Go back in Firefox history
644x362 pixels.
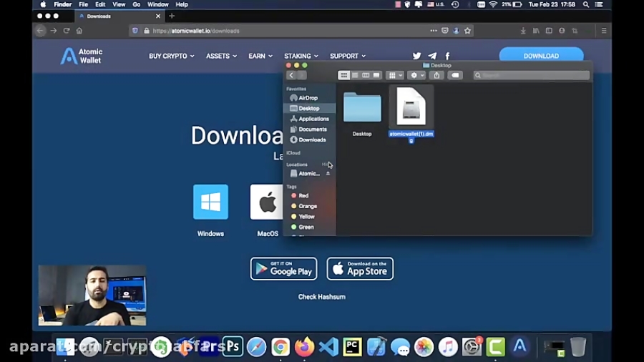point(40,31)
